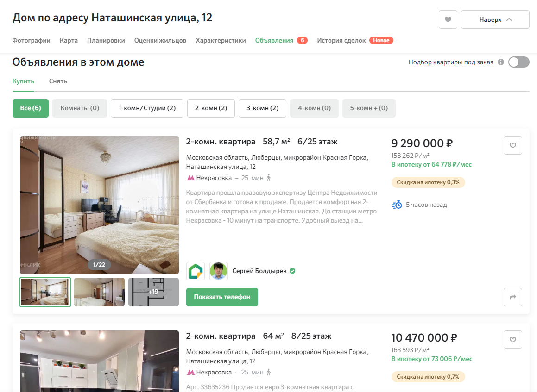Open kitchen photo of the 64 м² apartment
Viewport: 537px width, 392px height.
point(99,361)
